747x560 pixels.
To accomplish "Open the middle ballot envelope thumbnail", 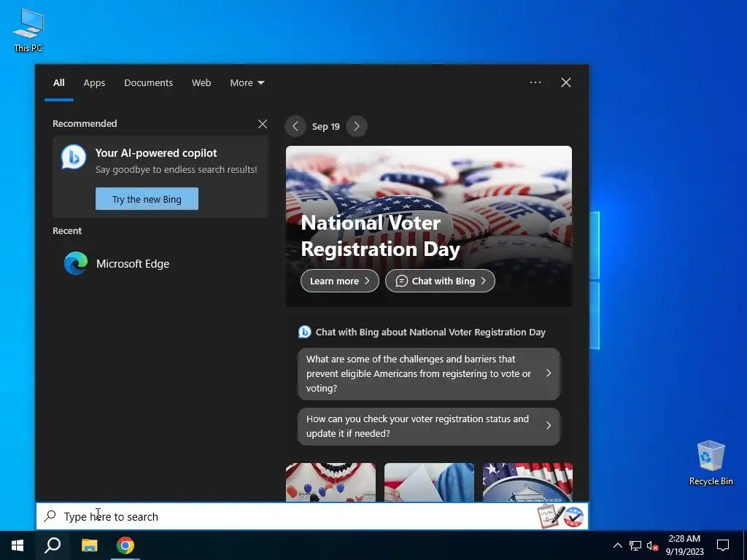I will pyautogui.click(x=429, y=482).
